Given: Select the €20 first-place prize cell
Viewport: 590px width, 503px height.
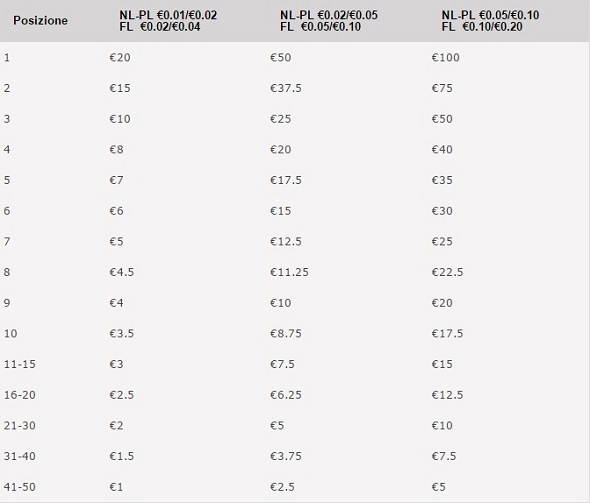Looking at the screenshot, I should [x=120, y=58].
